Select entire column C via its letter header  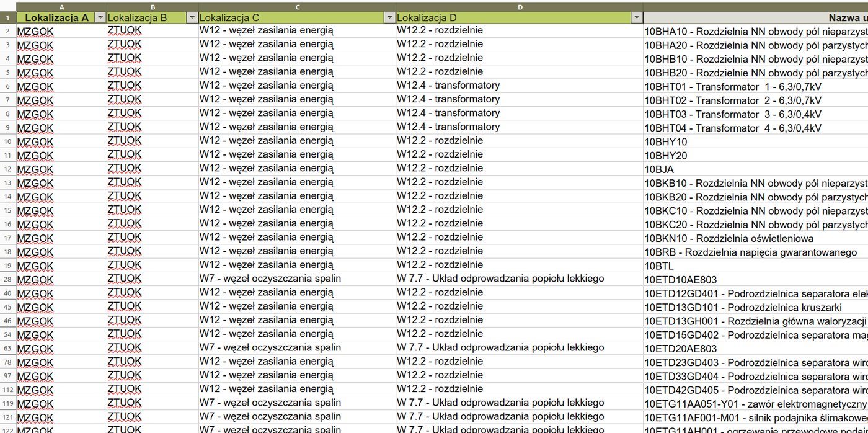tap(297, 7)
